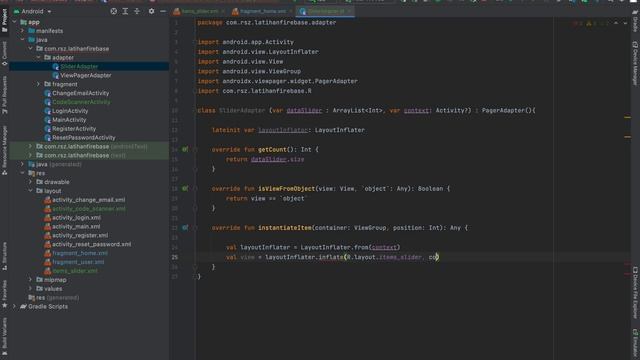Viewport: 640px width, 360px height.
Task: Switch to the items_slider.xml editor tab
Action: click(x=200, y=11)
